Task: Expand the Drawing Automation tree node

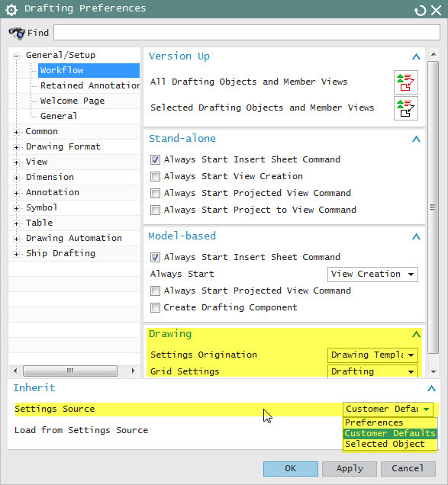Action: (x=16, y=239)
